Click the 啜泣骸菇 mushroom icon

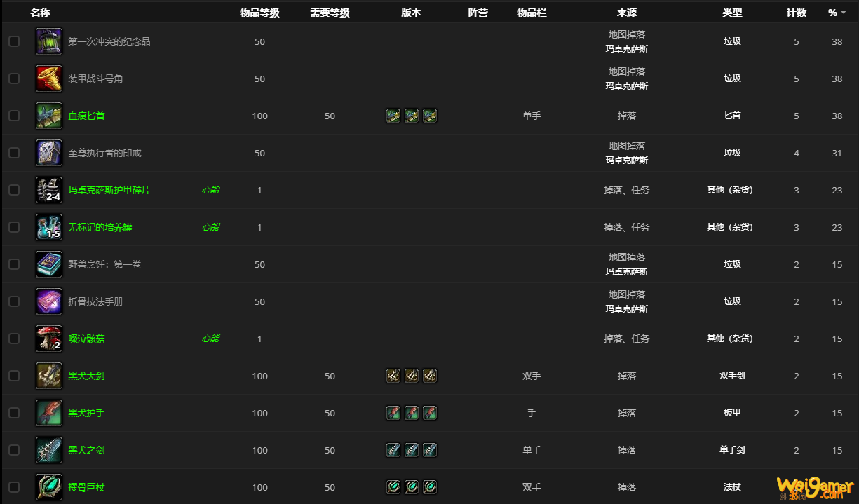click(x=49, y=339)
